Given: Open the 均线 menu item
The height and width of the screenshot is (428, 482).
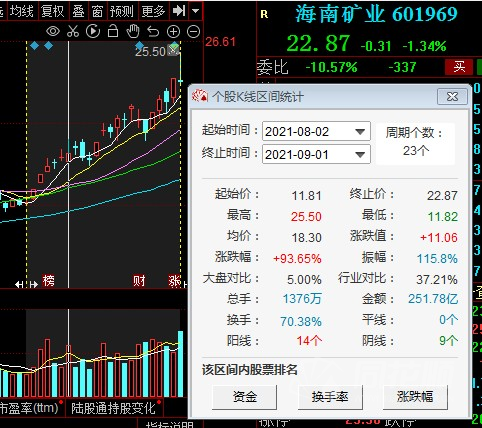Looking at the screenshot, I should click(22, 11).
